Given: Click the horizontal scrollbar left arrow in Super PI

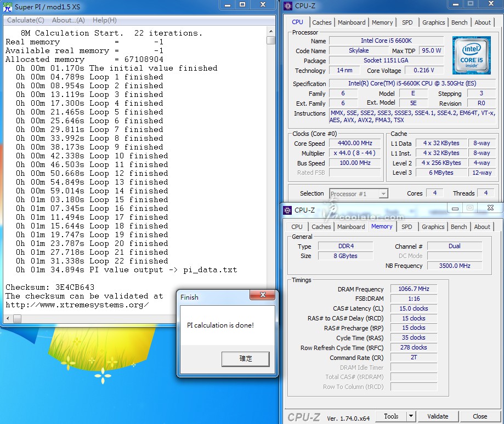Looking at the screenshot, I should click(x=8, y=319).
